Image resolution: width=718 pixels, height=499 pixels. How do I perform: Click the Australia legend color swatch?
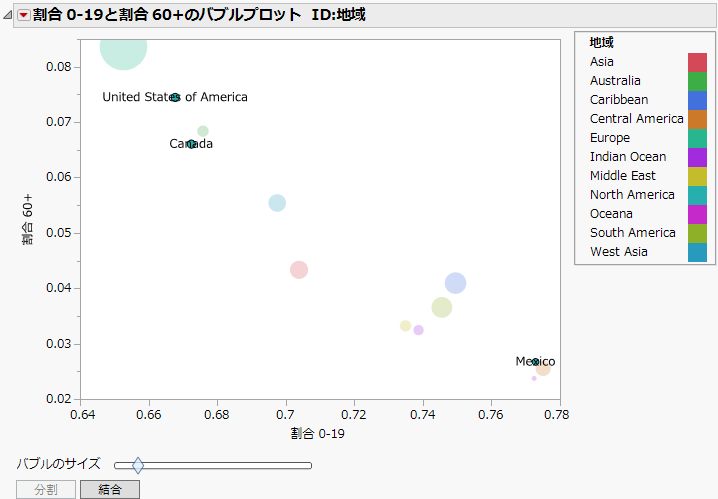point(697,81)
